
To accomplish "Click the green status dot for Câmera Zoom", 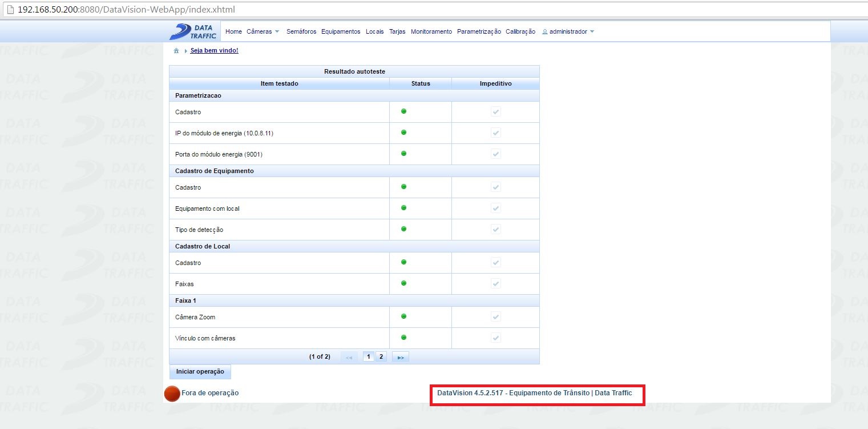I will click(403, 316).
